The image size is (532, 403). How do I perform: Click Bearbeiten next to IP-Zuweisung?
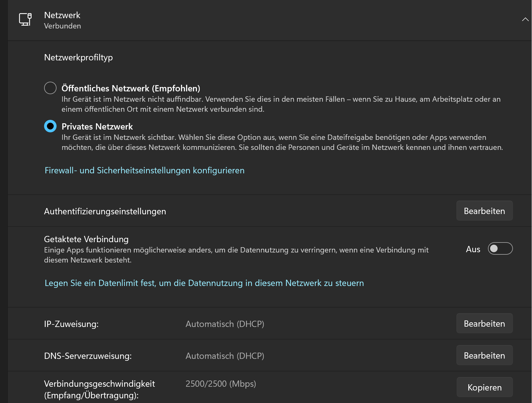coord(484,324)
